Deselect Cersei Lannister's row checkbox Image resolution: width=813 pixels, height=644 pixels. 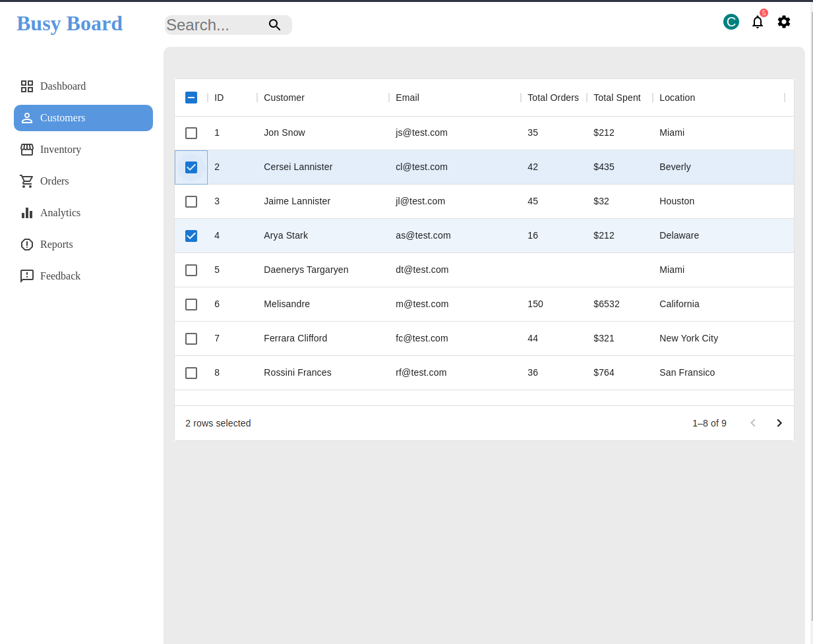pyautogui.click(x=191, y=167)
